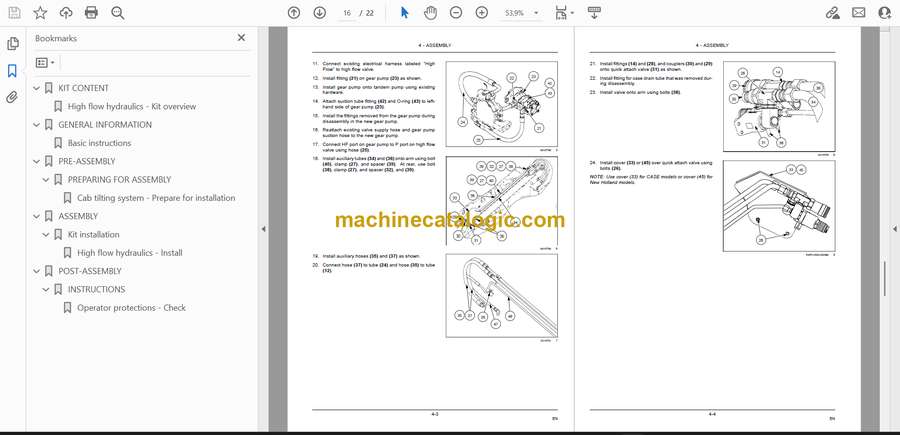Open PRE-ASSEMBLY bookmark
This screenshot has height=435, width=900.
click(x=87, y=162)
